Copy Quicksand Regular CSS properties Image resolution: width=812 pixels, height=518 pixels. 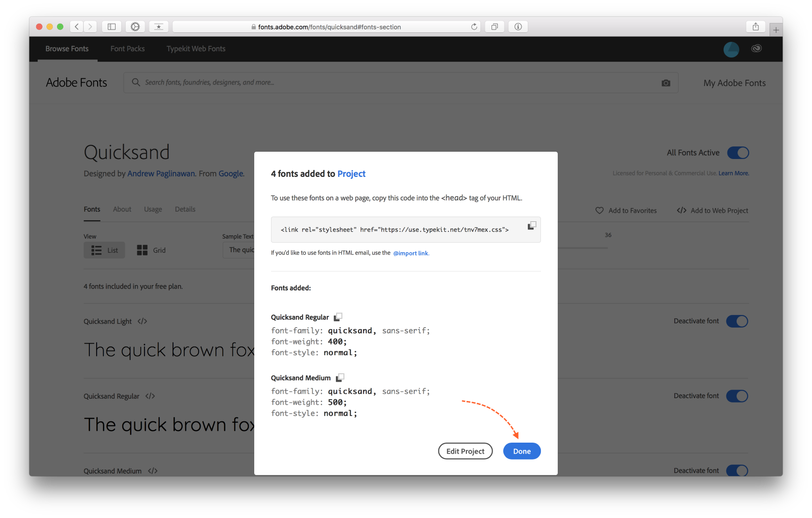click(338, 317)
